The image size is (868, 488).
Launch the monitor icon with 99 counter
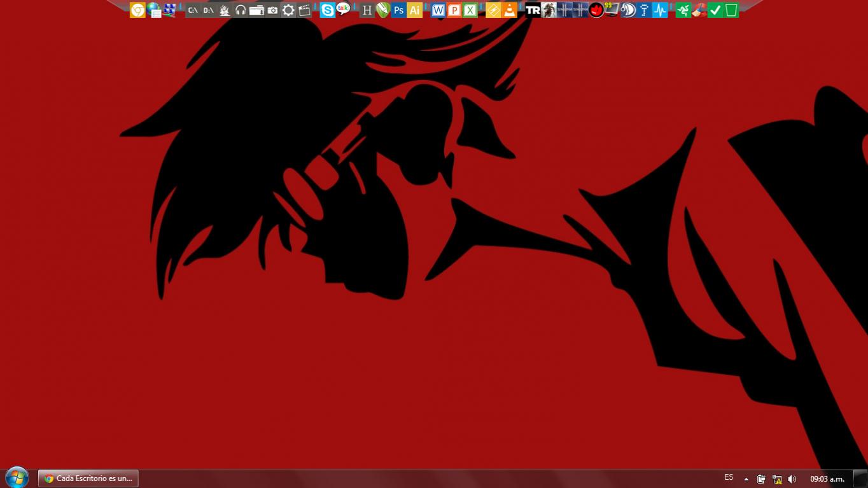(x=612, y=10)
